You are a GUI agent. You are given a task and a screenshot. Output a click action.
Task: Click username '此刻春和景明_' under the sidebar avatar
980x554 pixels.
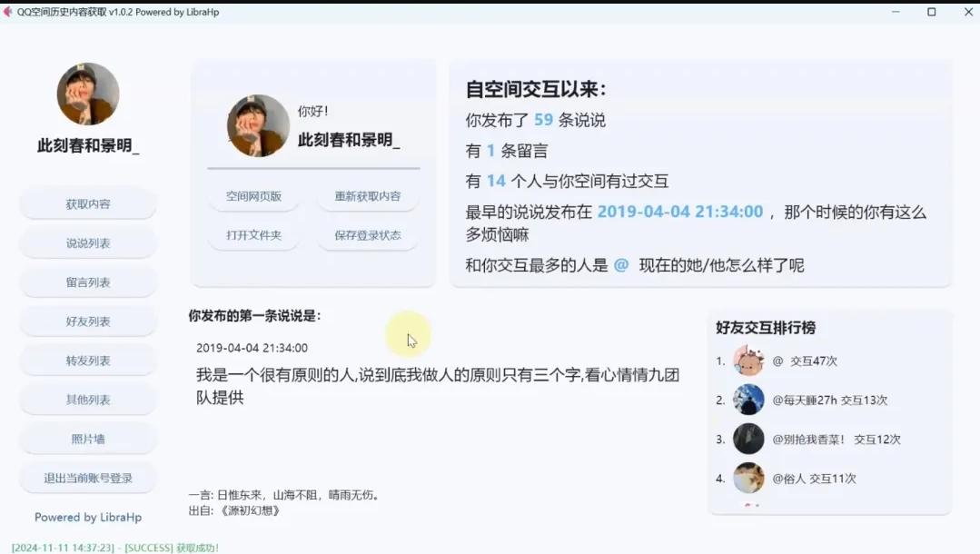pos(88,145)
